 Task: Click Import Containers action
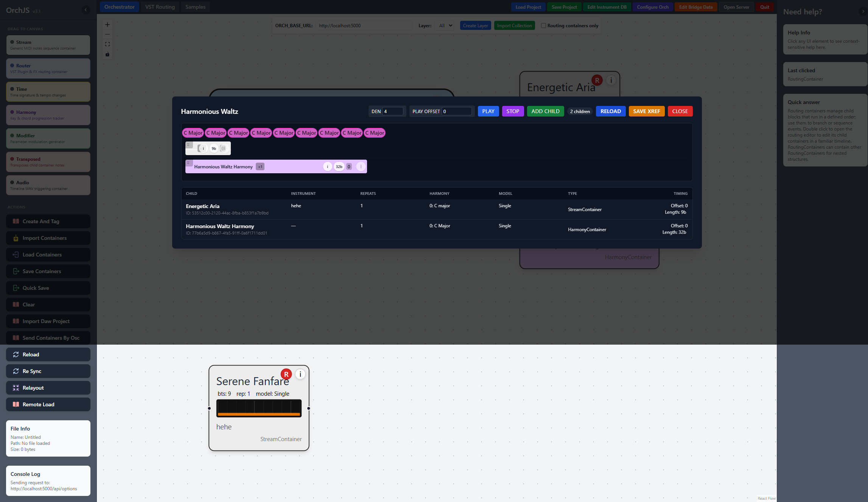pyautogui.click(x=48, y=238)
